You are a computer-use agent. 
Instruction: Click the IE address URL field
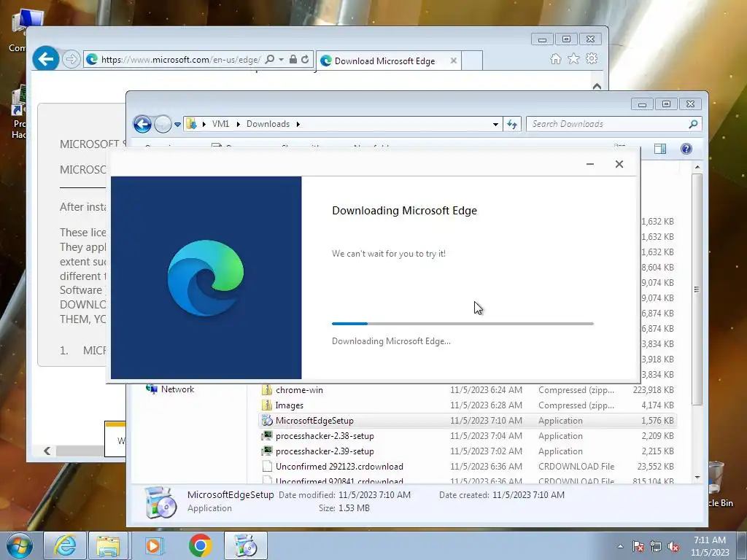point(181,60)
